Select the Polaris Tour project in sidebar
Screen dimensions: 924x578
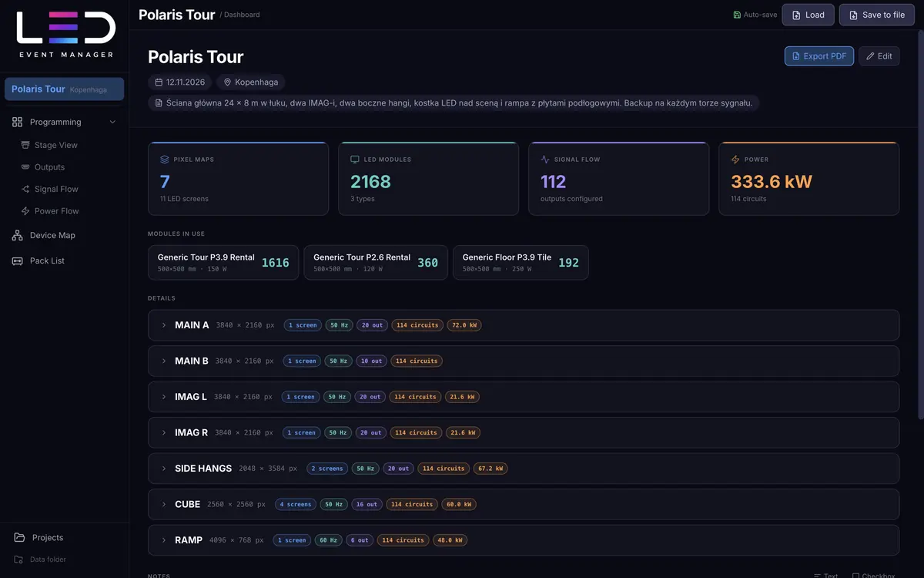pyautogui.click(x=65, y=89)
